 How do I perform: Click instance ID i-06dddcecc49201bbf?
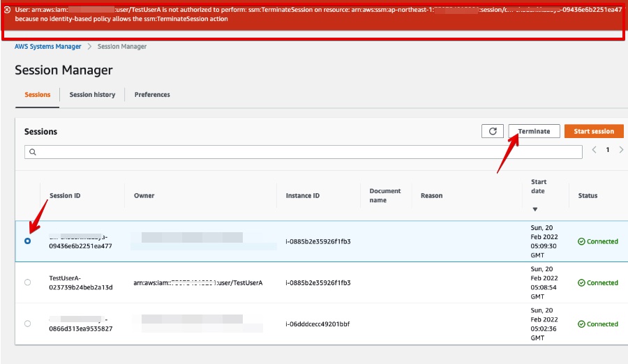(317, 324)
